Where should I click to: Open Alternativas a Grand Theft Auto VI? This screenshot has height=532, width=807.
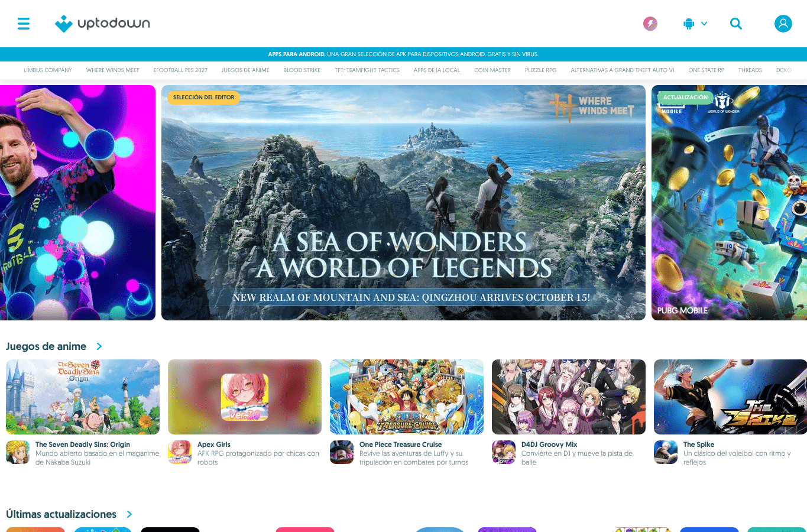tap(623, 70)
